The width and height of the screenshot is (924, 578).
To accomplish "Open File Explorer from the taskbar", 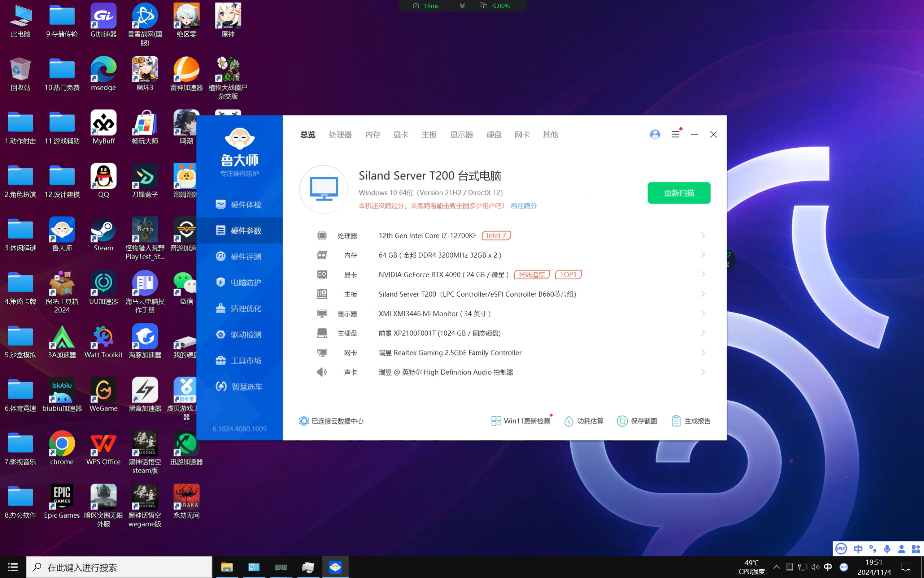I will pos(227,567).
